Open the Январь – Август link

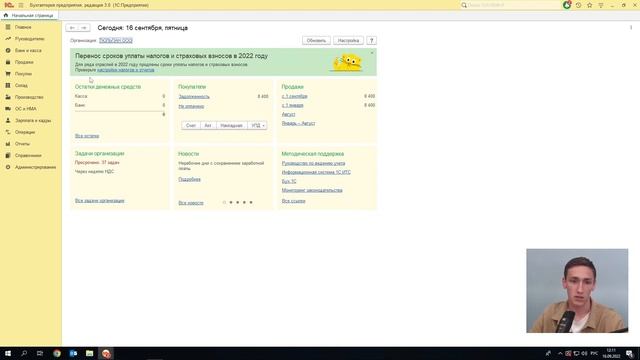point(298,123)
